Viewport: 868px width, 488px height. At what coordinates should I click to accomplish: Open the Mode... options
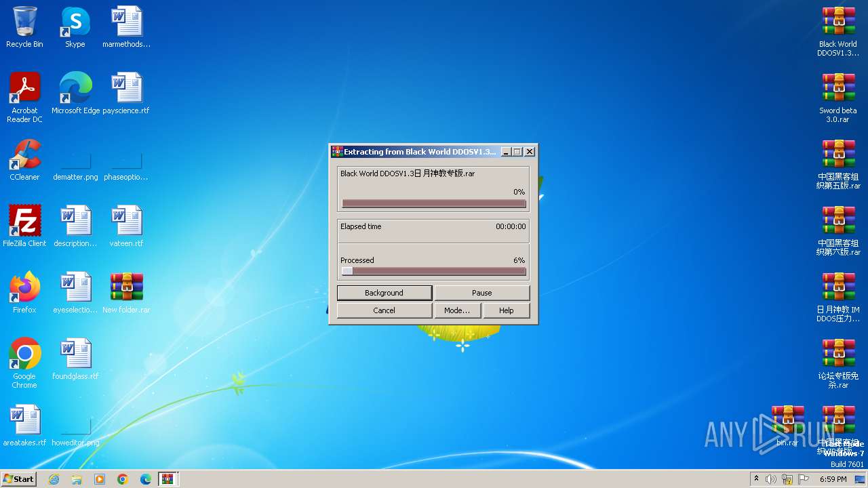click(x=457, y=310)
